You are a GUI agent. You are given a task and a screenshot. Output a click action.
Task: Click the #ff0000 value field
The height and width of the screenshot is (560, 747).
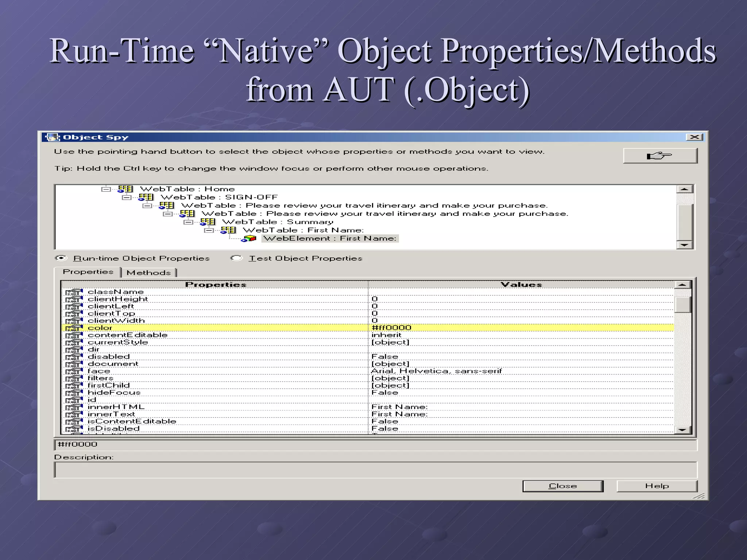tap(376, 445)
